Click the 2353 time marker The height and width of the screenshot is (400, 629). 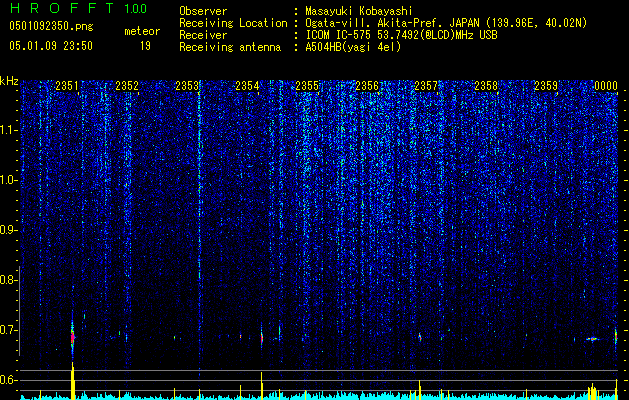pos(187,86)
